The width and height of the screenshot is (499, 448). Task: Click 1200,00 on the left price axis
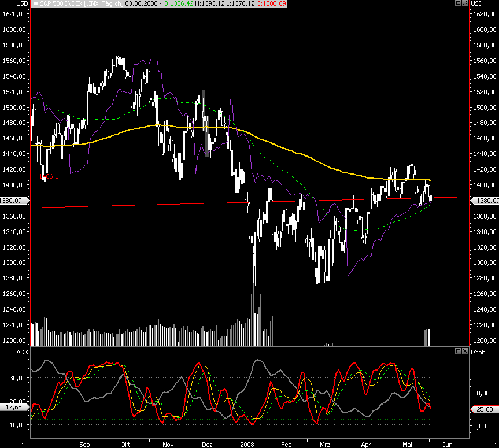[x=14, y=340]
